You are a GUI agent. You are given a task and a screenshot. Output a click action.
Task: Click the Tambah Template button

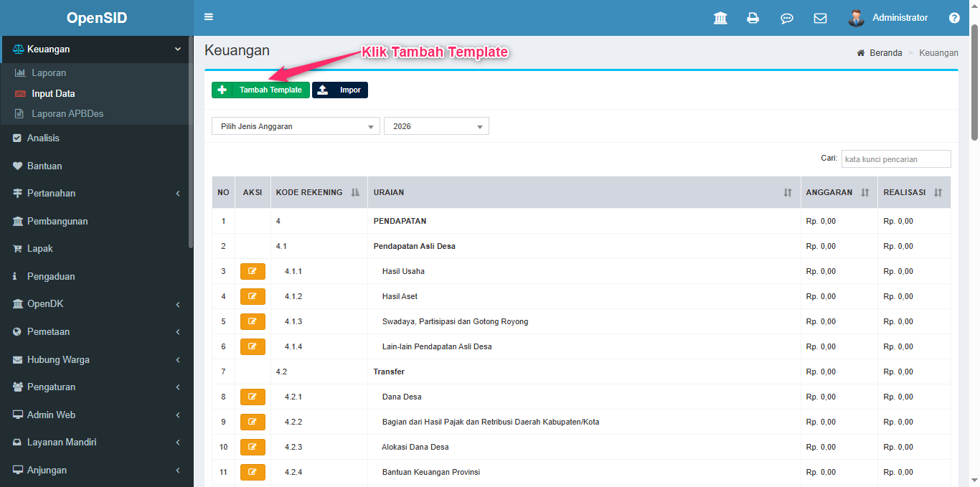[x=261, y=90]
